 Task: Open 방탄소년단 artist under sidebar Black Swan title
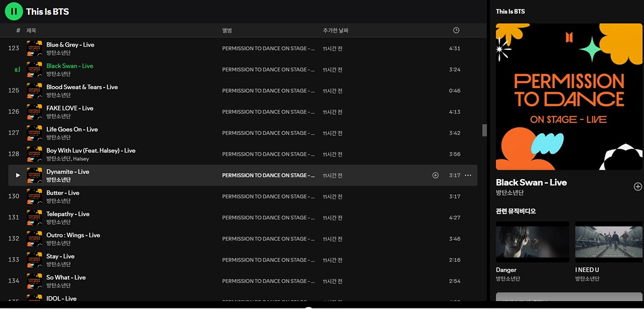[x=510, y=193]
